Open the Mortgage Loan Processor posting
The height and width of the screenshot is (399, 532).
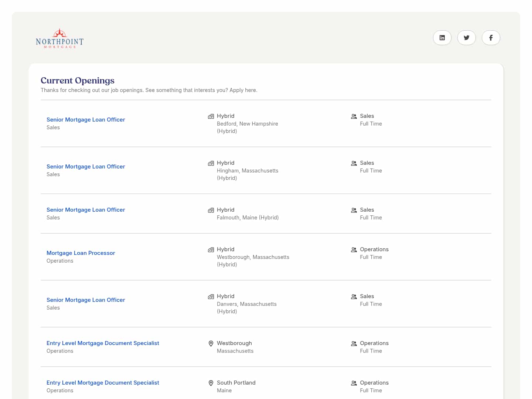(x=81, y=253)
